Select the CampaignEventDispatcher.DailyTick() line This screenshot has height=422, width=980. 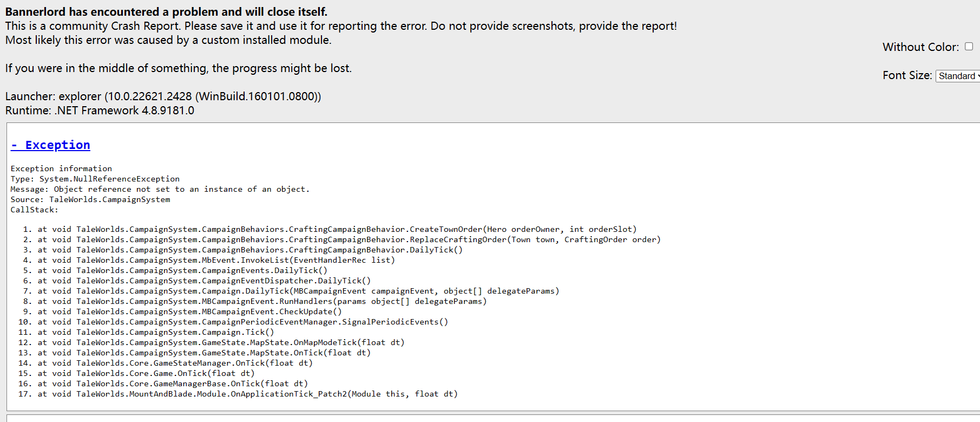point(204,281)
